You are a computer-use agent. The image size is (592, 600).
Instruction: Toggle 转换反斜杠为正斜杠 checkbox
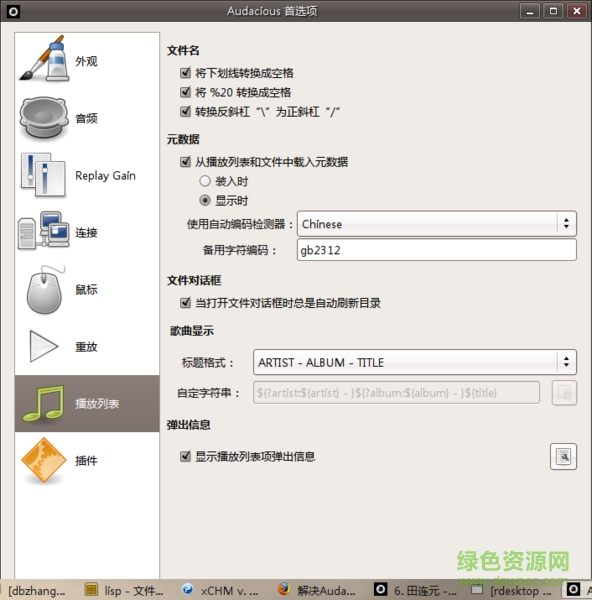(x=185, y=112)
